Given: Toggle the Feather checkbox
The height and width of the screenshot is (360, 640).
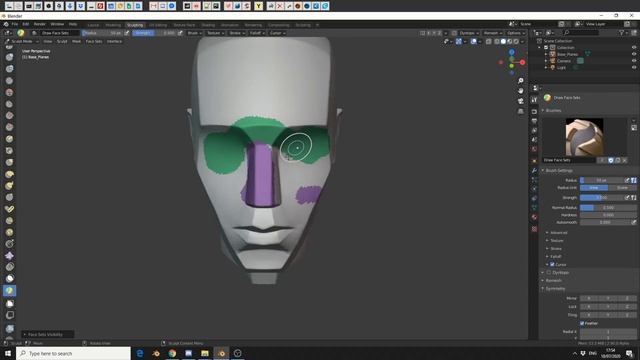Looking at the screenshot, I should (582, 323).
